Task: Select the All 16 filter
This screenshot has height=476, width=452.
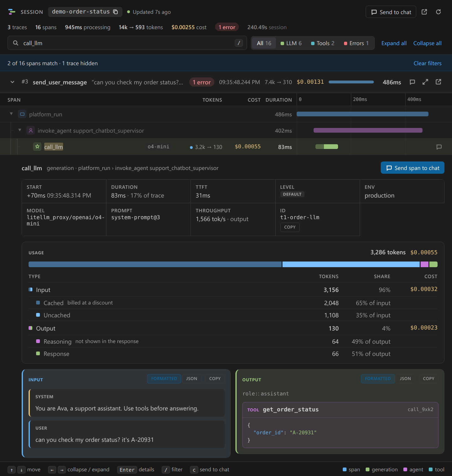Action: [x=264, y=43]
